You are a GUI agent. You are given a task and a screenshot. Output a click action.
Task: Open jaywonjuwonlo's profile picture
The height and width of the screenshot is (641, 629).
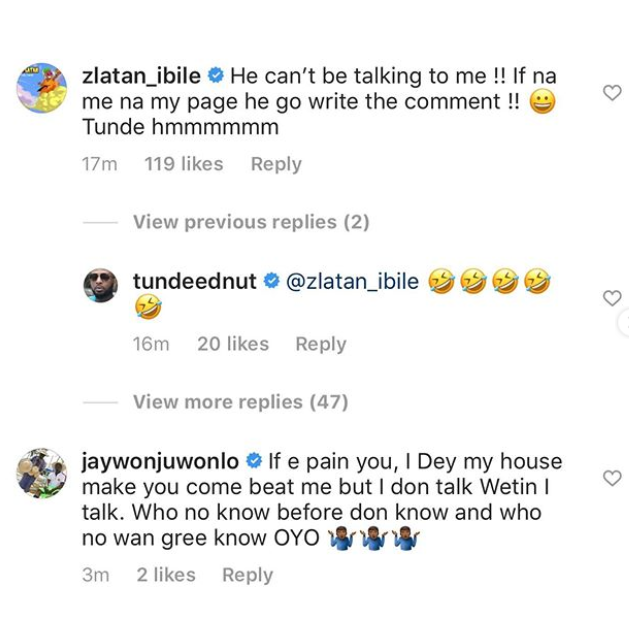tap(42, 473)
